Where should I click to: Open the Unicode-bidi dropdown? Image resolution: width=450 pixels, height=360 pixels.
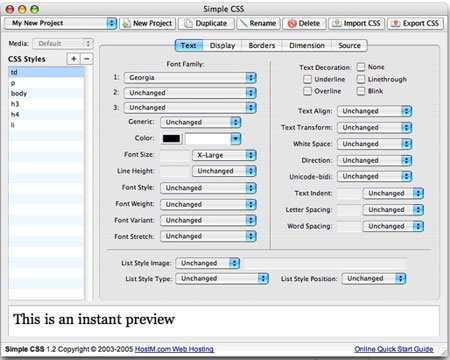[x=375, y=176]
